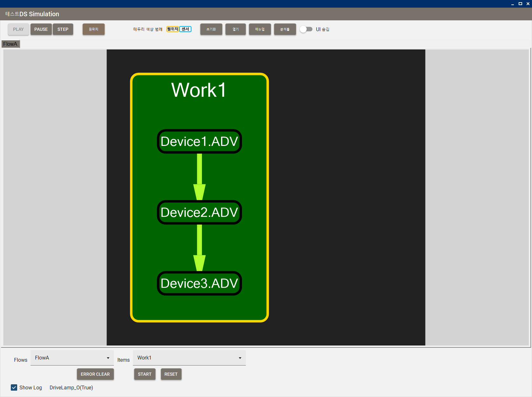532x397 pixels.
Task: Click the PLAY button
Action: pos(18,29)
